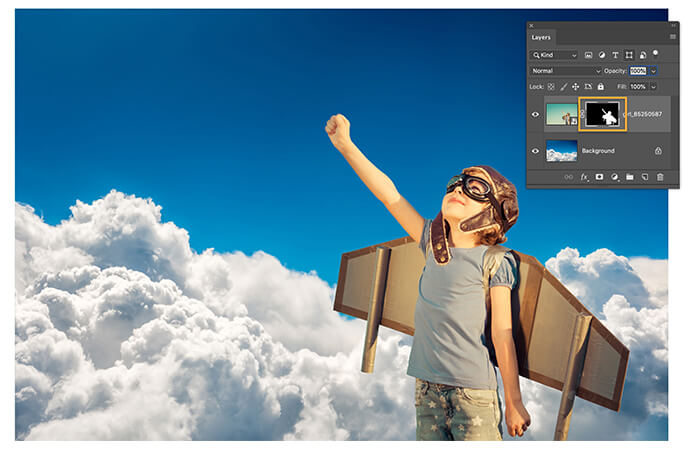This screenshot has height=450, width=690.
Task: Select the girl layer image thumbnail
Action: [x=562, y=114]
